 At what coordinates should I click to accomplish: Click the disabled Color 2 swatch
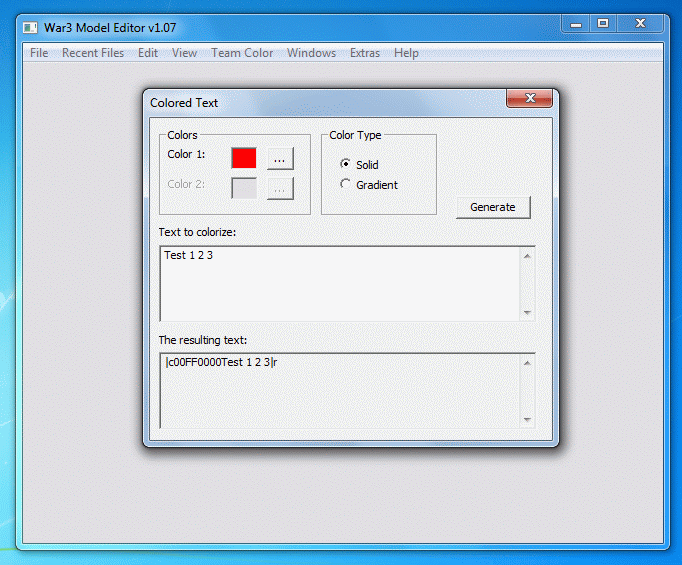(x=244, y=188)
